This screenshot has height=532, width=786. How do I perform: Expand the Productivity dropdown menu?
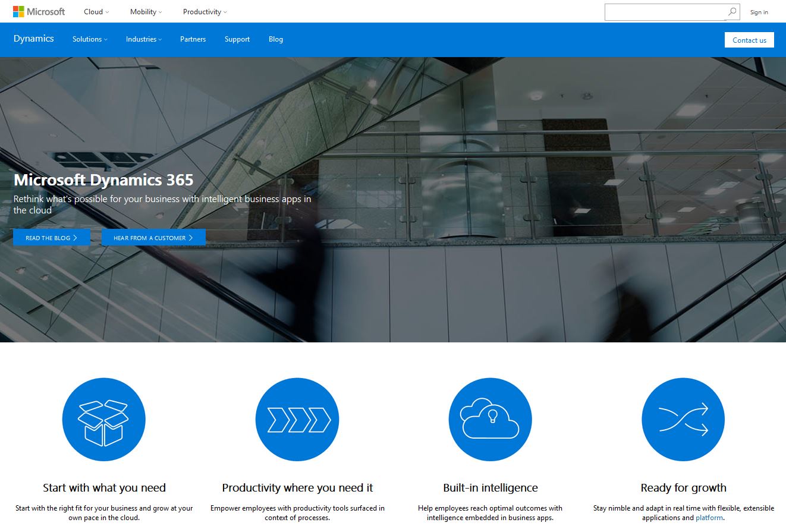(x=205, y=11)
